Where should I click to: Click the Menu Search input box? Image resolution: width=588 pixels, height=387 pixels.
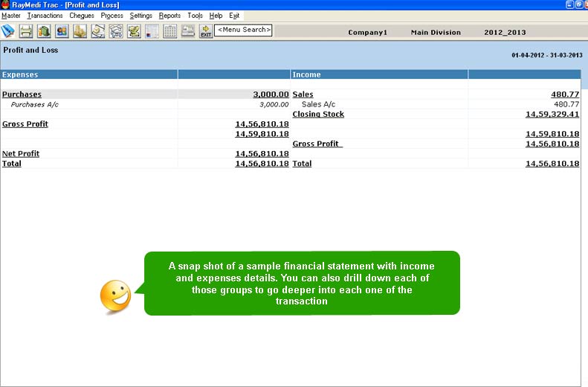(x=243, y=30)
